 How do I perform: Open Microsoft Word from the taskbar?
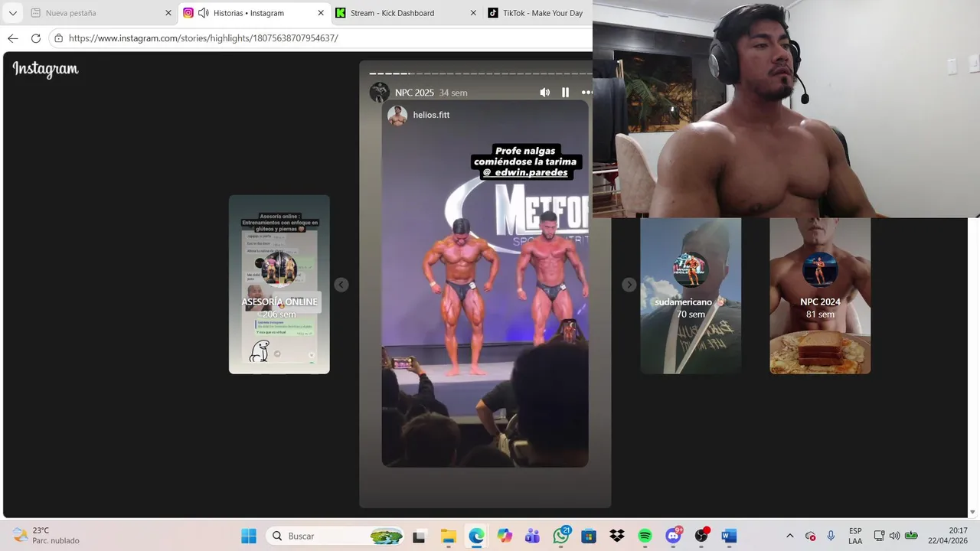729,536
